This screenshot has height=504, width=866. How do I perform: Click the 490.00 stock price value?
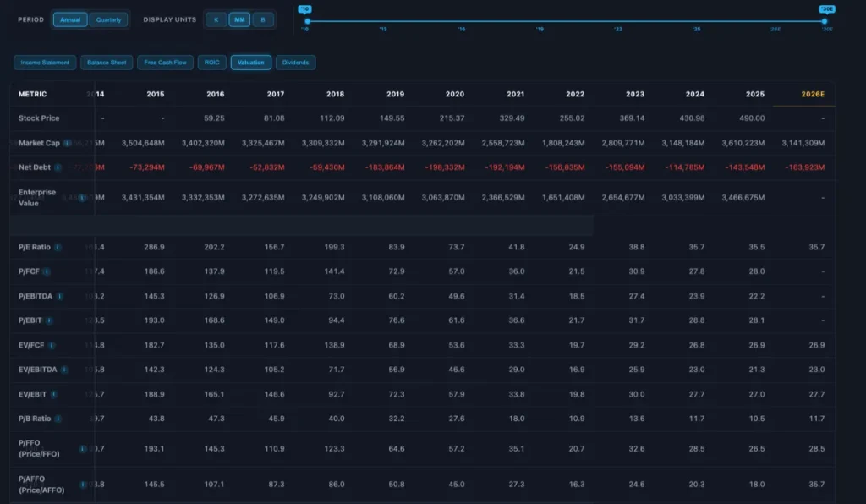[752, 118]
